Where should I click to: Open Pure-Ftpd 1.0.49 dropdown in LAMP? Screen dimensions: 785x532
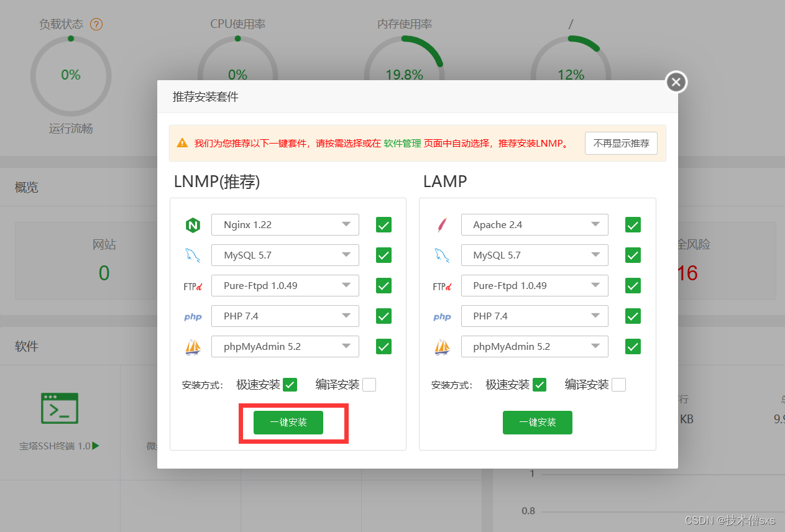tap(535, 285)
